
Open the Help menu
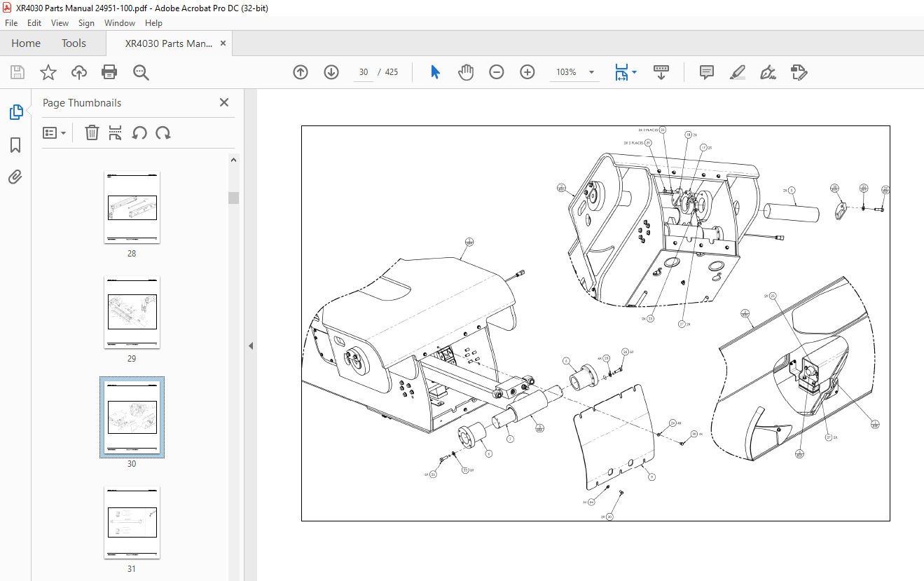pos(153,23)
